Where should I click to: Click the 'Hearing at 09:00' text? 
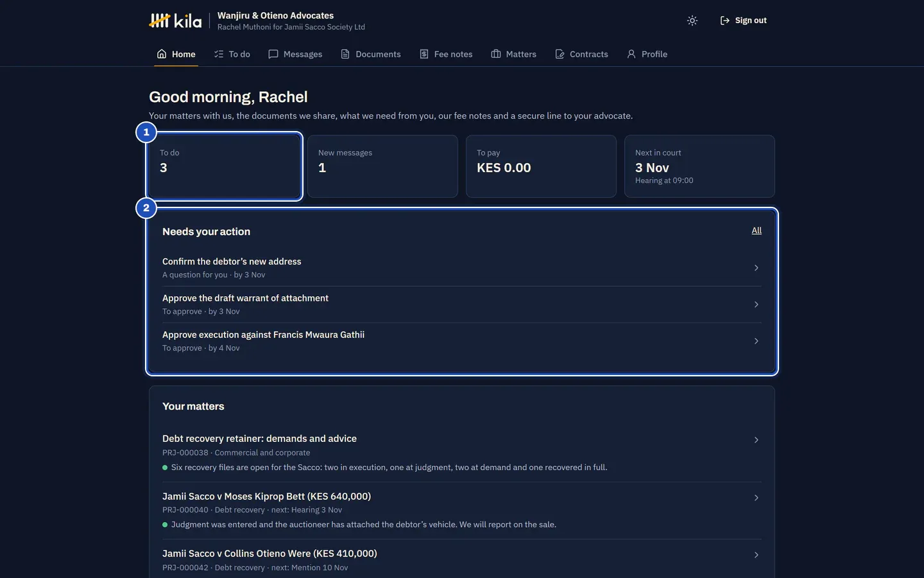coord(664,180)
